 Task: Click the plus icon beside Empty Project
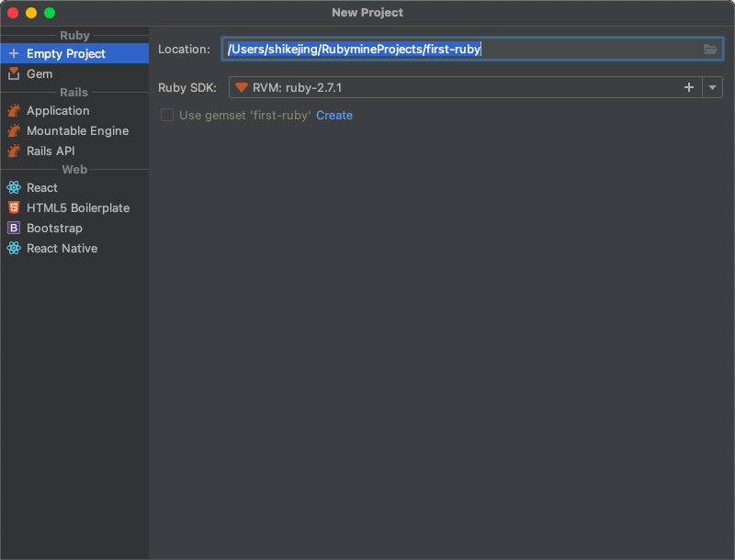[14, 53]
